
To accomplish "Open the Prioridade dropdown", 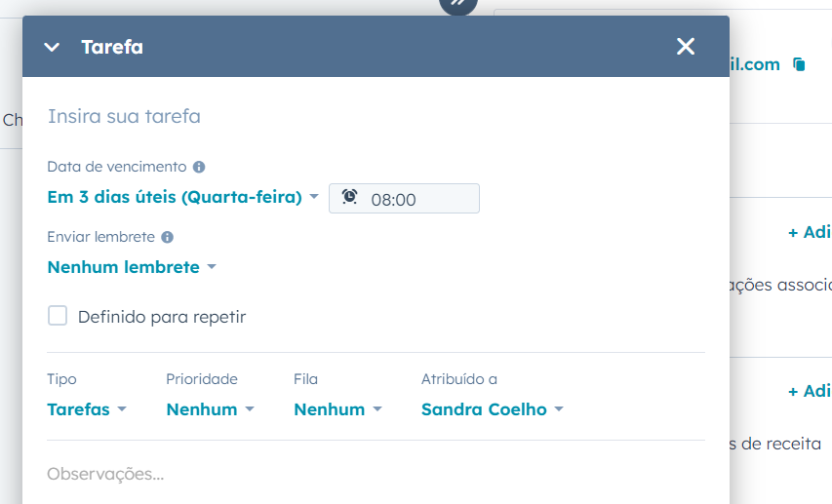I will (x=210, y=409).
